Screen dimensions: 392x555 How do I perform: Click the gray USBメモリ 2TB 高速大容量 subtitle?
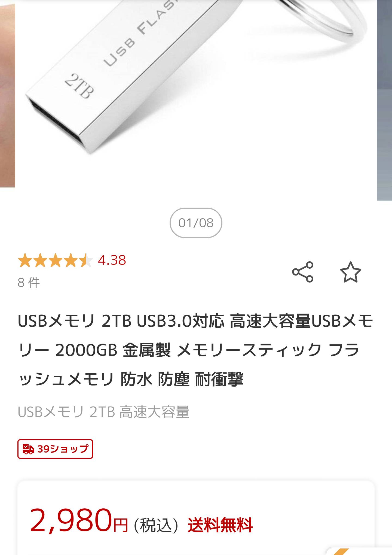point(103,412)
